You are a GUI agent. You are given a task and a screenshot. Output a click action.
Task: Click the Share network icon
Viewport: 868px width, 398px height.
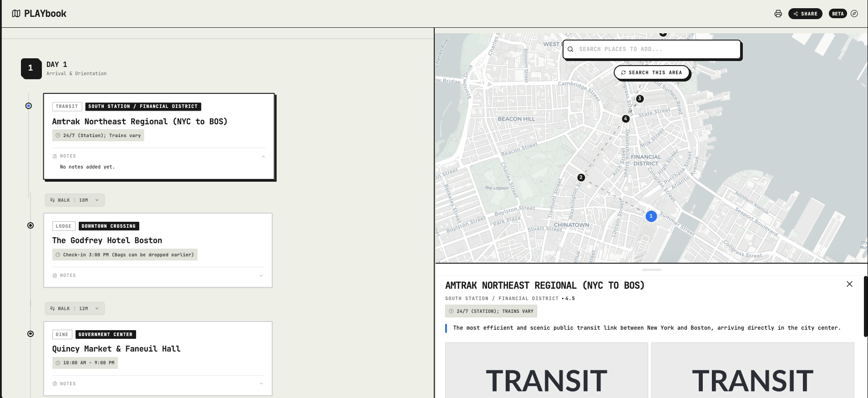coord(796,14)
